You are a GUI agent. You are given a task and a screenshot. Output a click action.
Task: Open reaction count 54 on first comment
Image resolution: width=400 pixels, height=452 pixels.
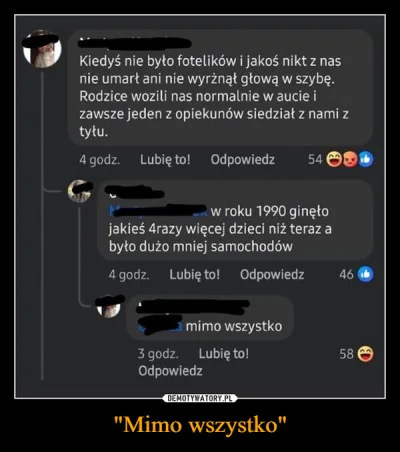315,160
